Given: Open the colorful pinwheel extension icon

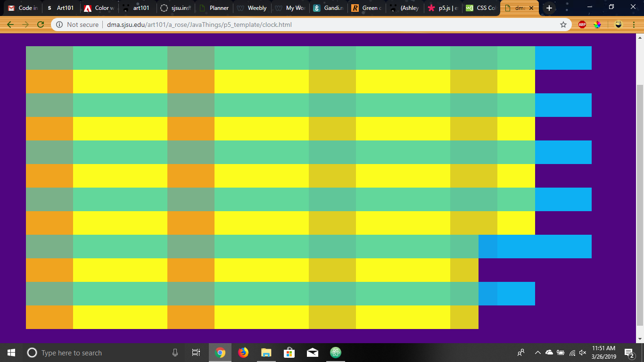Looking at the screenshot, I should pyautogui.click(x=597, y=25).
